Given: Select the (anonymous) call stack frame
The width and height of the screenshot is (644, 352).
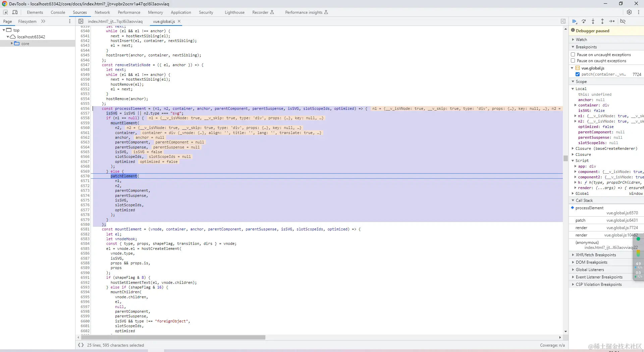Looking at the screenshot, I should 606,245.
